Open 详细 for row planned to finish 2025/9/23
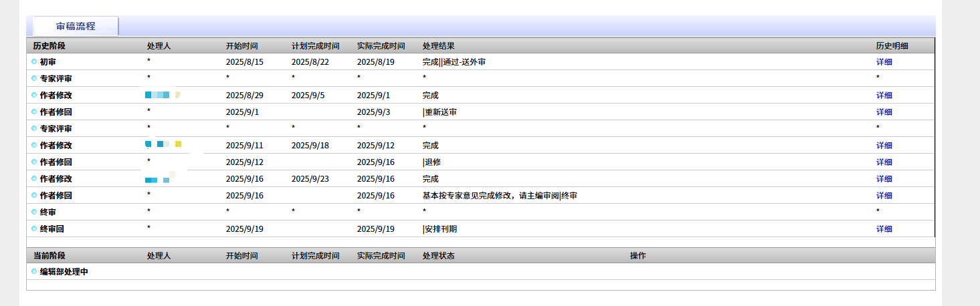Image resolution: width=980 pixels, height=306 pixels. point(884,179)
